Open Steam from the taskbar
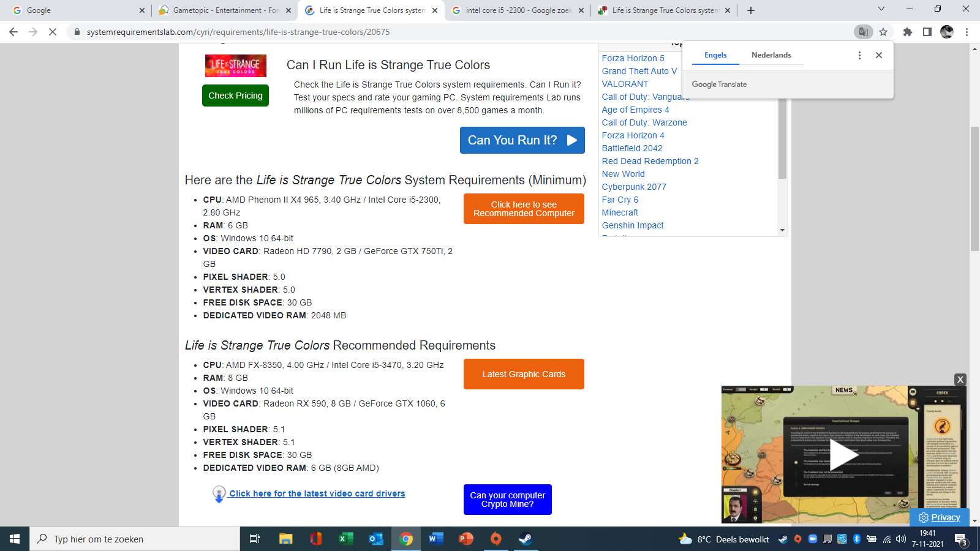 (526, 539)
